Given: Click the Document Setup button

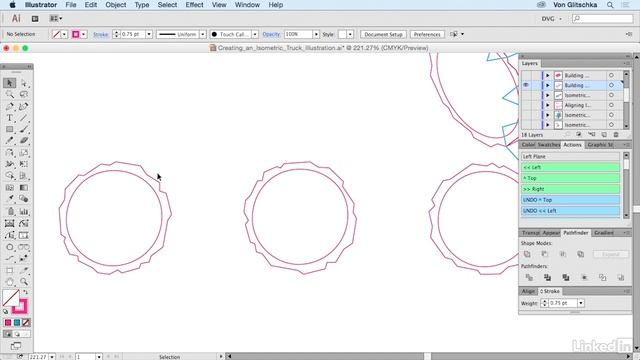Looking at the screenshot, I should 383,34.
